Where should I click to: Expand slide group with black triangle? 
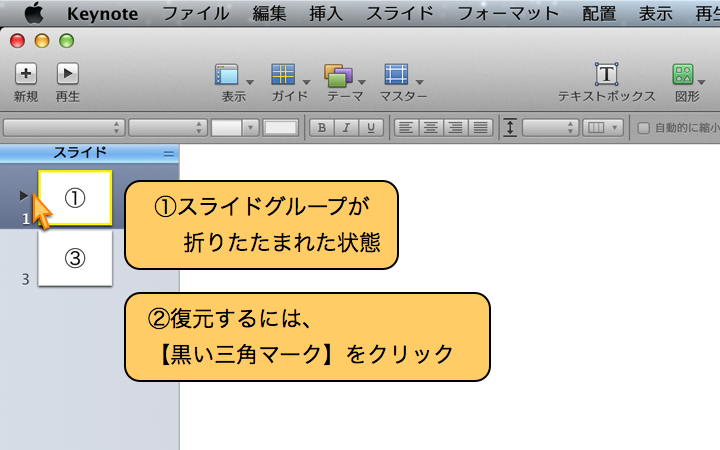pyautogui.click(x=23, y=196)
